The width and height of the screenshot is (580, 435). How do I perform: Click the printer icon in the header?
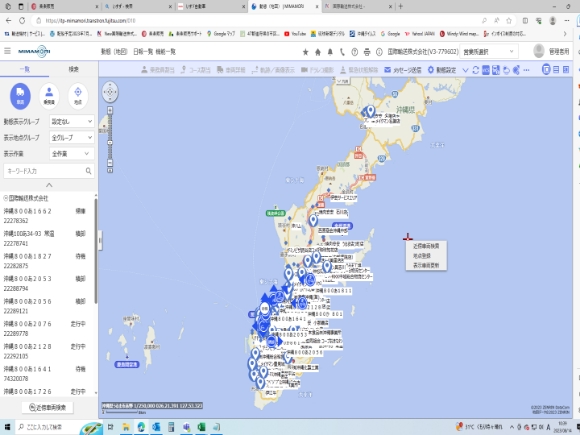coord(367,52)
